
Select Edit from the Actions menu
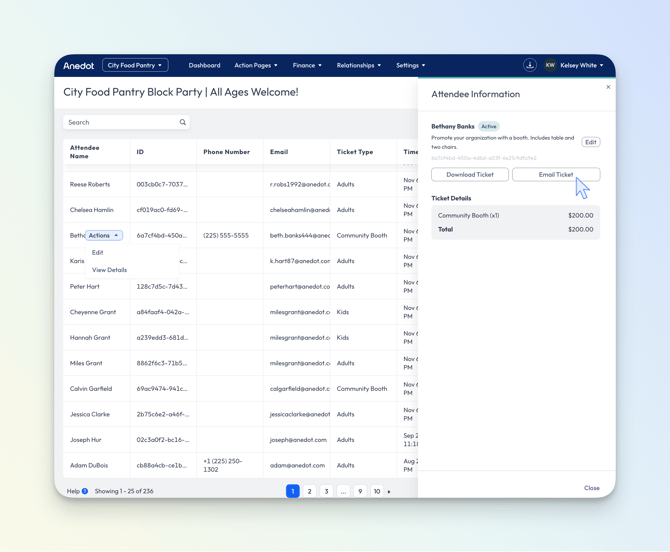(x=98, y=252)
